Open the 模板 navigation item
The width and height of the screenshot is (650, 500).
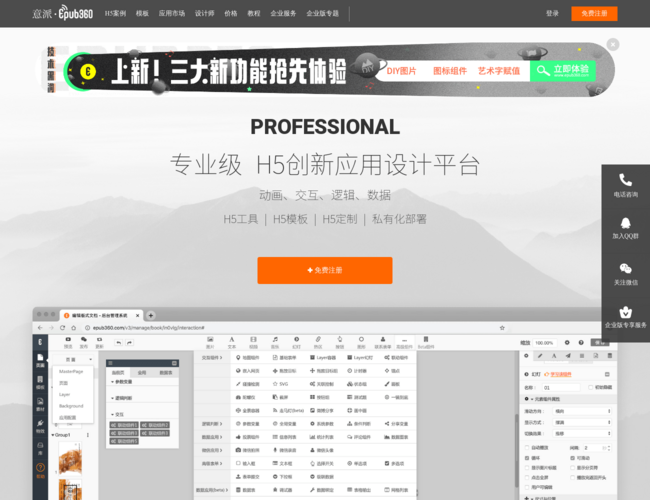coord(142,13)
